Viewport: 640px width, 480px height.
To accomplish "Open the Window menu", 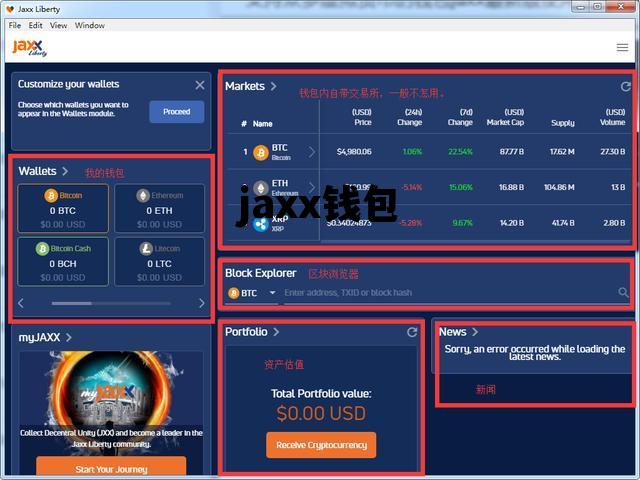I will (x=90, y=25).
